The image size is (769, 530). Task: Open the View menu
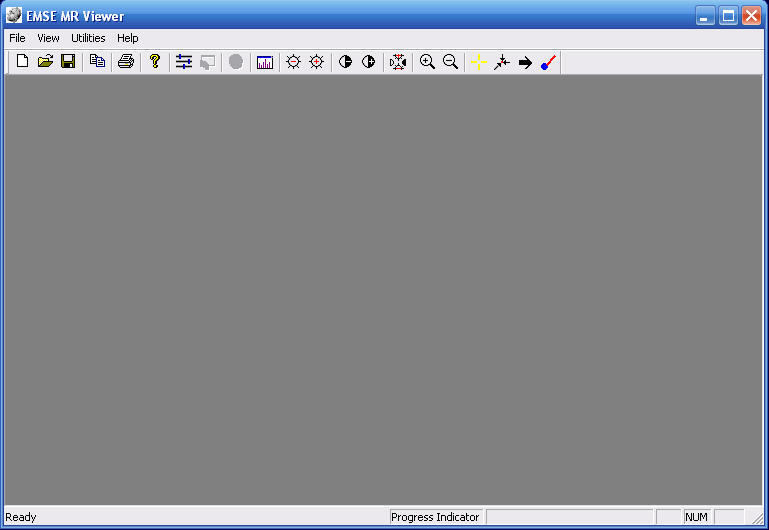pos(48,38)
